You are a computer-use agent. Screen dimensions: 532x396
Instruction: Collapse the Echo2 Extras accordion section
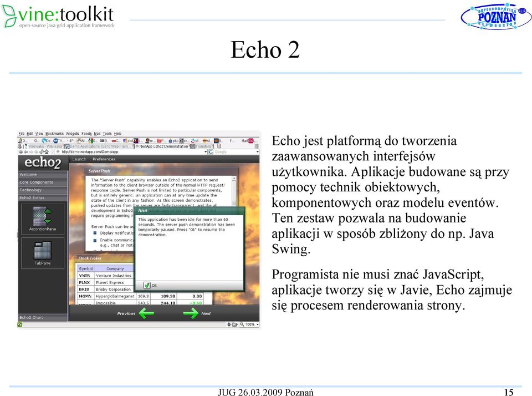pos(43,197)
